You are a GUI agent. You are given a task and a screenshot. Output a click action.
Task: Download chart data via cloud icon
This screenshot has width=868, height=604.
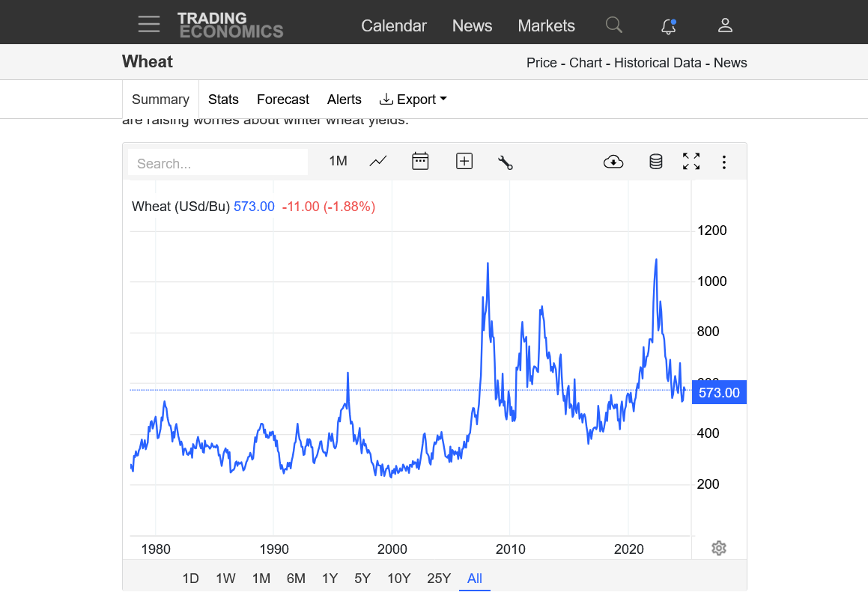click(613, 162)
